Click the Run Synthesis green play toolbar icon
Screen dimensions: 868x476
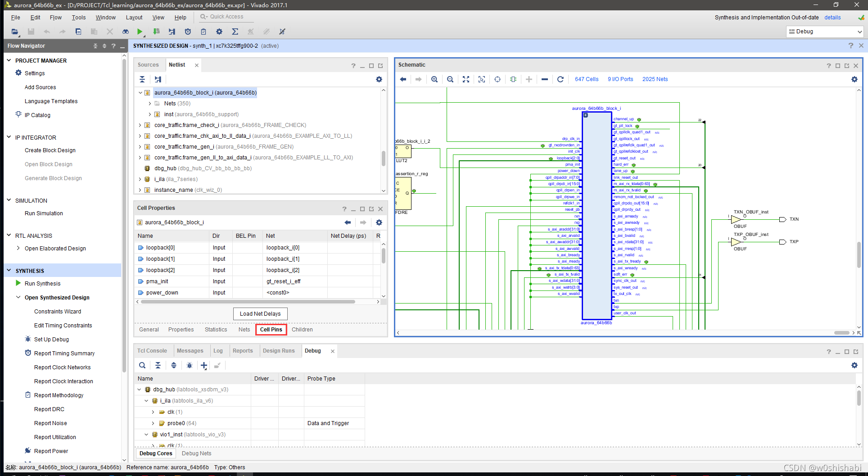(x=140, y=32)
